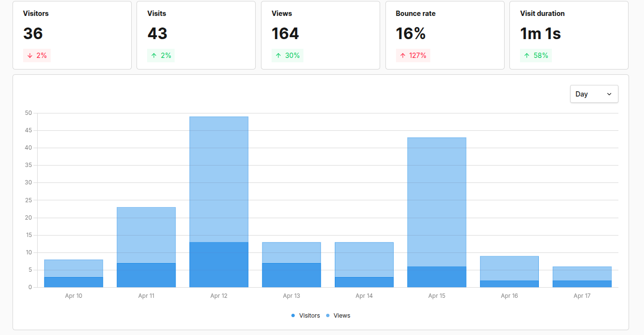Screen dimensions: 644x335
Task: Click the chevron arrow in Day selector
Action: pyautogui.click(x=609, y=94)
